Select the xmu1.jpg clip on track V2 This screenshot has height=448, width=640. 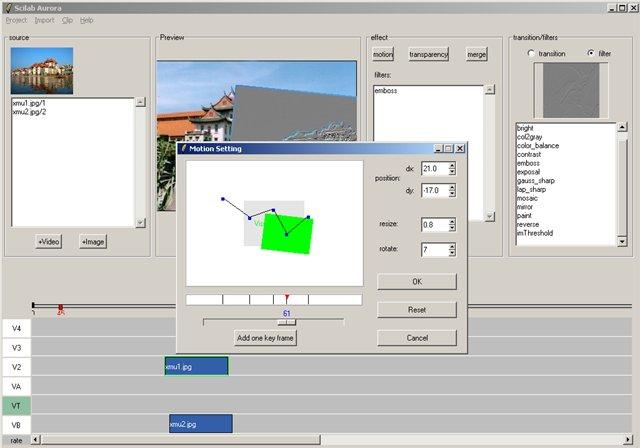pos(196,366)
